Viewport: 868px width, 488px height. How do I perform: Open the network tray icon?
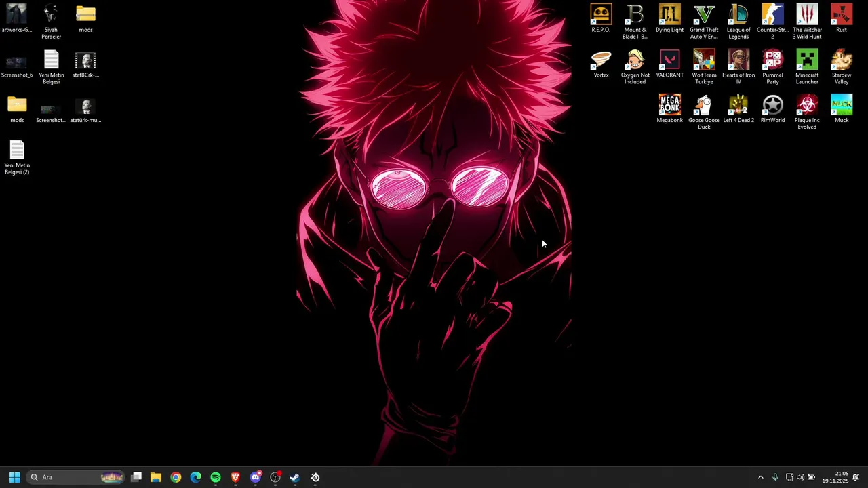789,477
